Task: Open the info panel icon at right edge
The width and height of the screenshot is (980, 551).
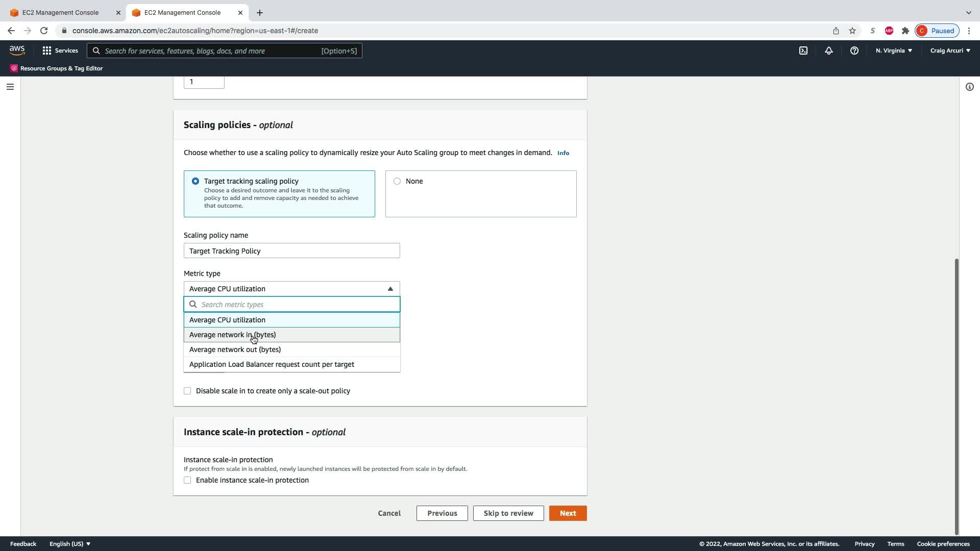Action: point(969,87)
